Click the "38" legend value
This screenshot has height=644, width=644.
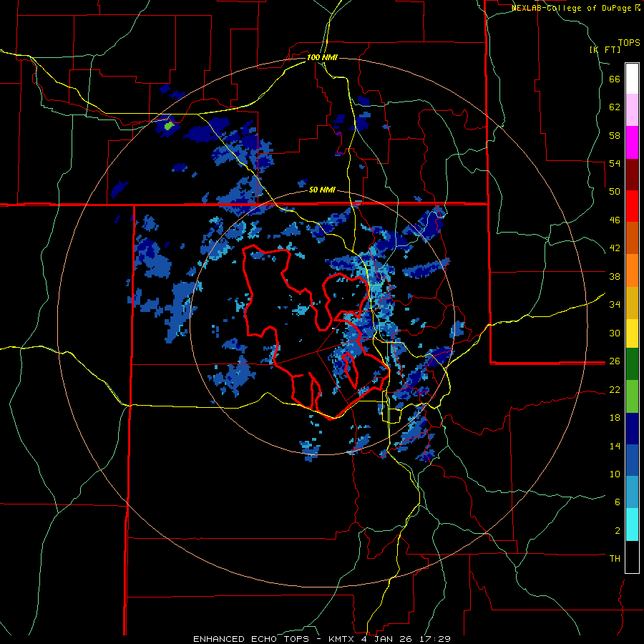pyautogui.click(x=615, y=276)
